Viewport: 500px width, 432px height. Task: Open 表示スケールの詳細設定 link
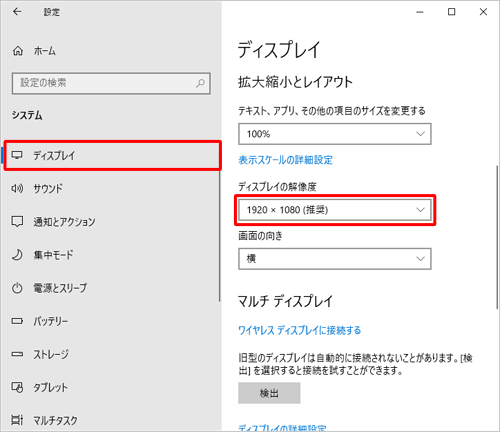285,160
